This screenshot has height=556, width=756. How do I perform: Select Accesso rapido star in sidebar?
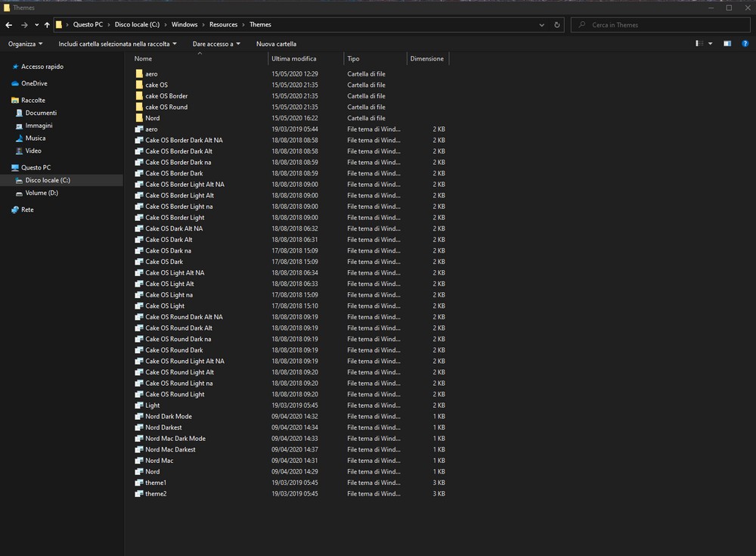click(x=42, y=67)
